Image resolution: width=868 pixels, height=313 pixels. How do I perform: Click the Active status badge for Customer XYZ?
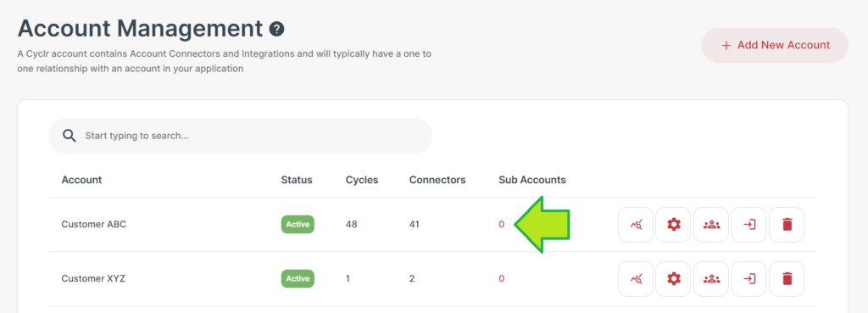(298, 279)
